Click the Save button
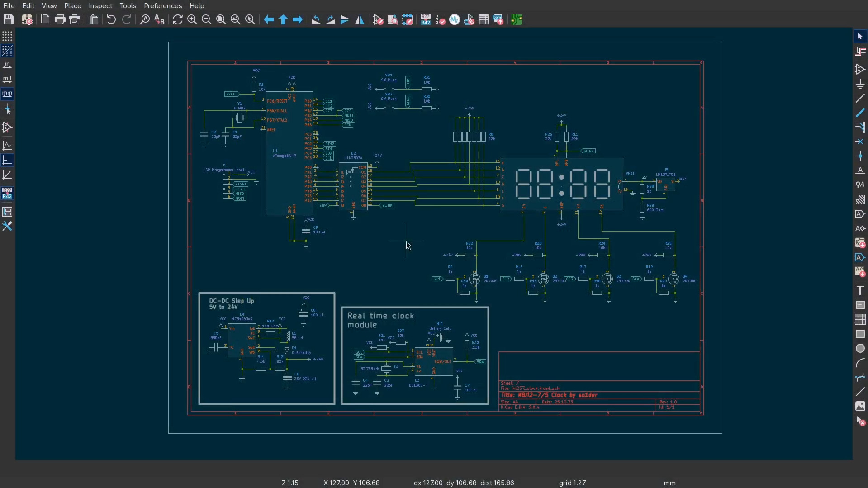 (8, 19)
